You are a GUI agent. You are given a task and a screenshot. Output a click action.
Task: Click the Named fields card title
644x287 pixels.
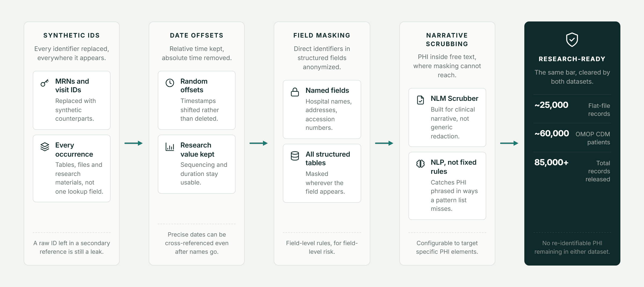point(327,90)
